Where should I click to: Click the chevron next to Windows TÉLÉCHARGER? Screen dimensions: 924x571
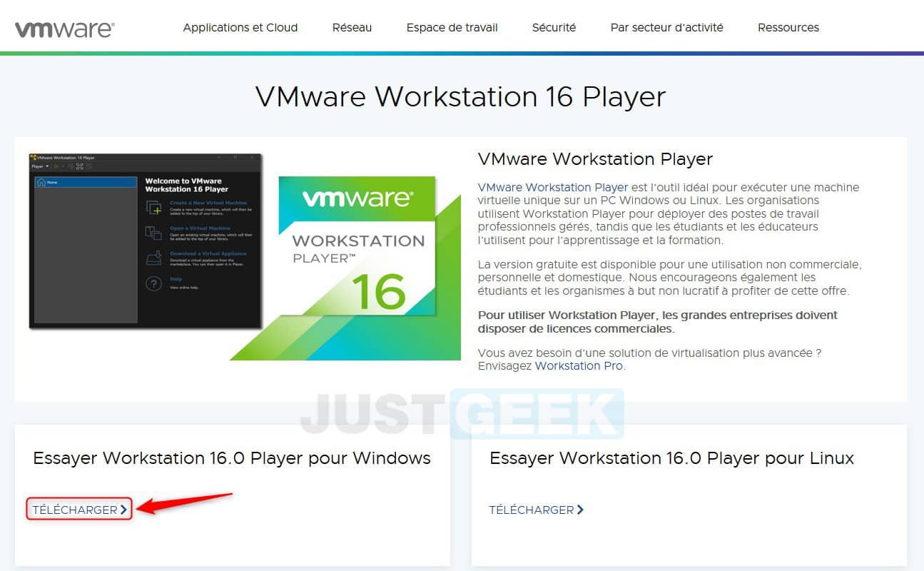click(x=123, y=510)
